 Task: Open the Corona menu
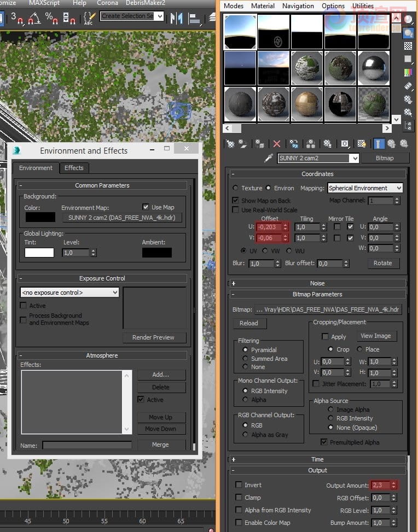(x=107, y=3)
